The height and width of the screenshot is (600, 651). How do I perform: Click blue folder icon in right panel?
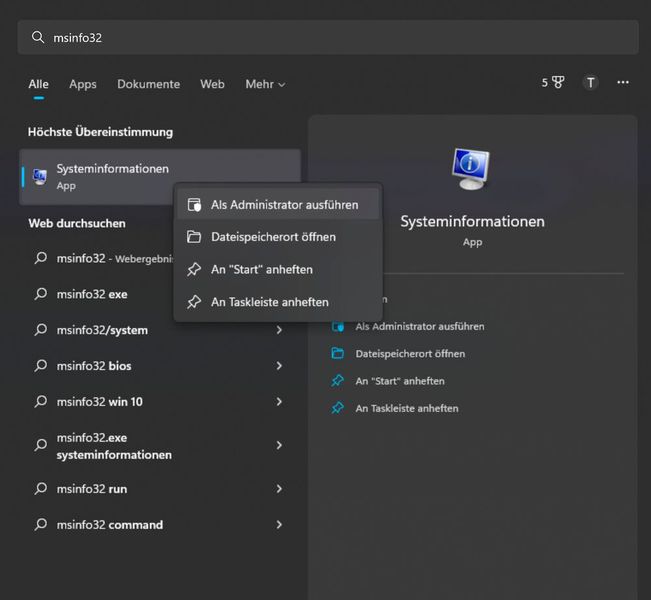tap(338, 353)
